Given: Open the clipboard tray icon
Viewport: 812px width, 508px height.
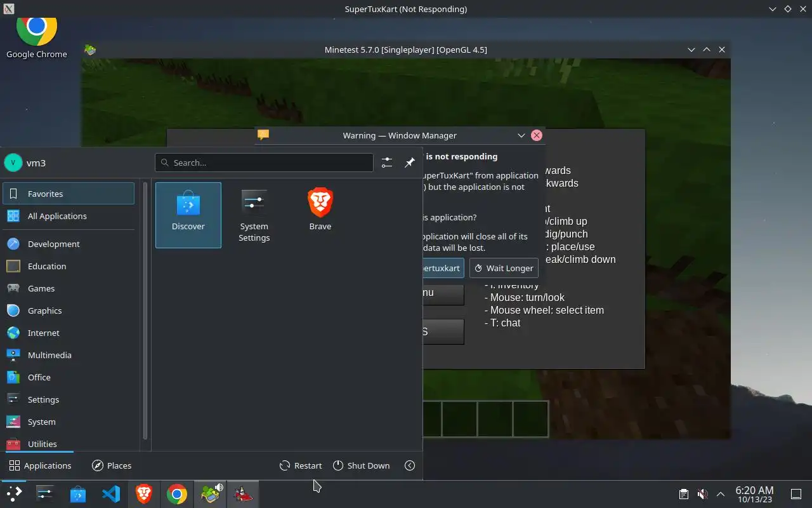Looking at the screenshot, I should coord(684,494).
